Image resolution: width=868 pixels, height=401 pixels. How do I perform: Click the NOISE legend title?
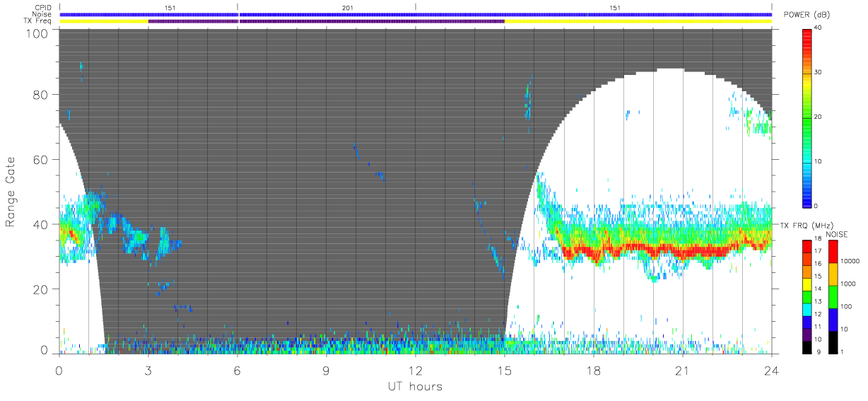coord(838,234)
